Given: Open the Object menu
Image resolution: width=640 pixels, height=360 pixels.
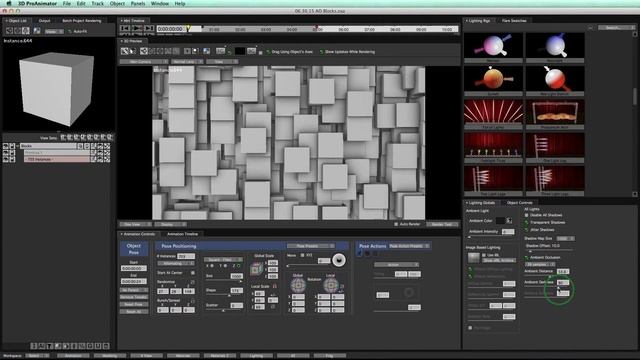Looking at the screenshot, I should coord(117,3).
